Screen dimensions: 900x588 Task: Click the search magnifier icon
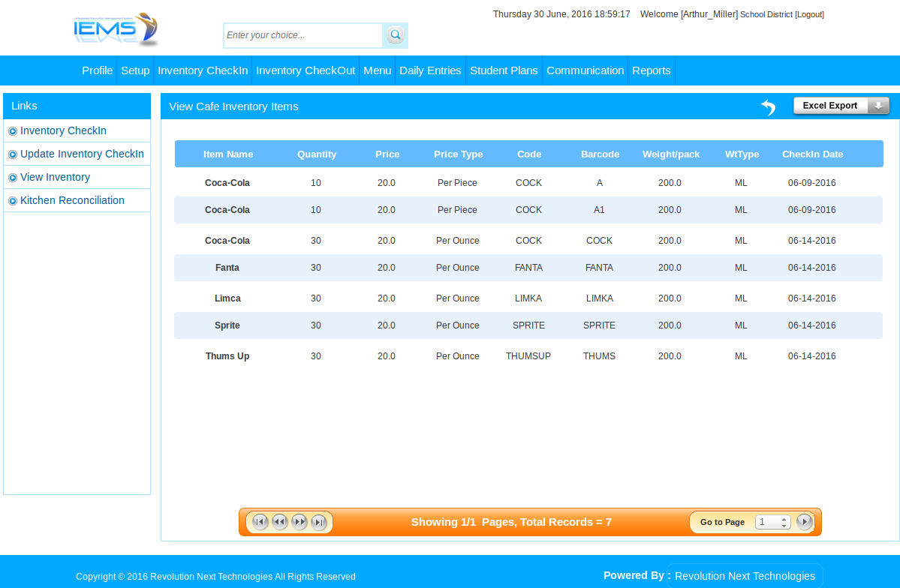point(395,35)
